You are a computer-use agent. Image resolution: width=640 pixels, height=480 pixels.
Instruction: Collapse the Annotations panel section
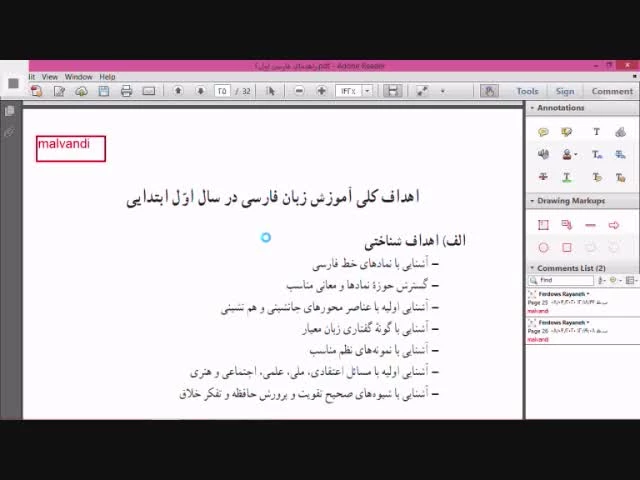coord(532,108)
